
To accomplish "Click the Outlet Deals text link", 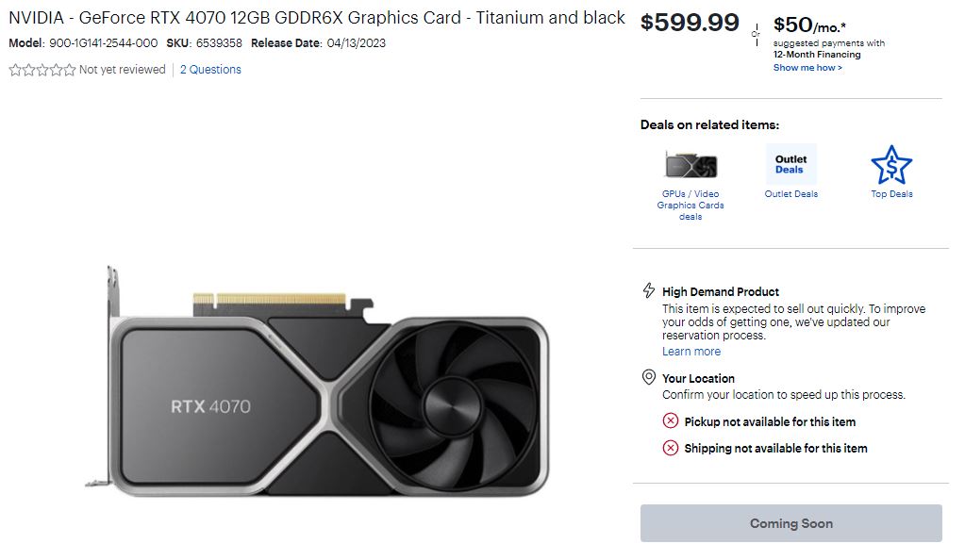I will (790, 194).
